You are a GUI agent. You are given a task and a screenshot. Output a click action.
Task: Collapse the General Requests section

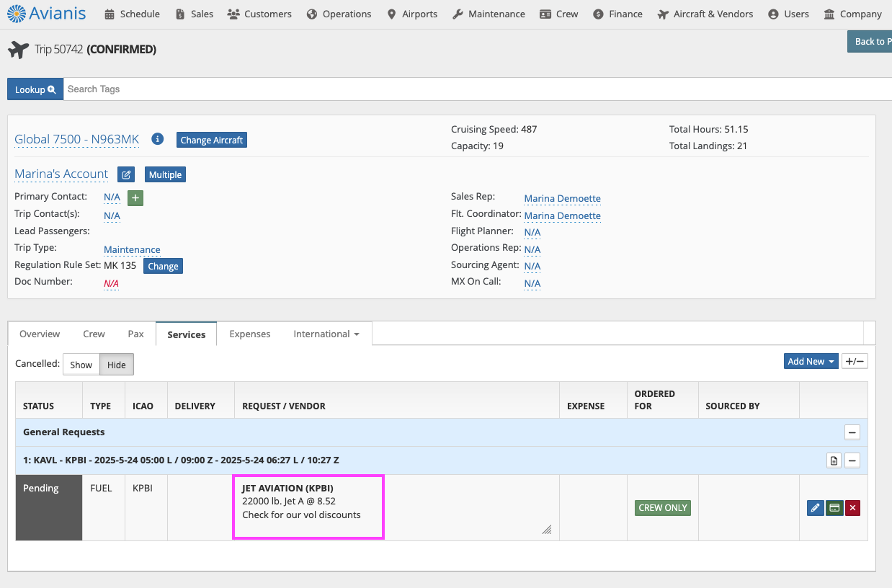852,432
